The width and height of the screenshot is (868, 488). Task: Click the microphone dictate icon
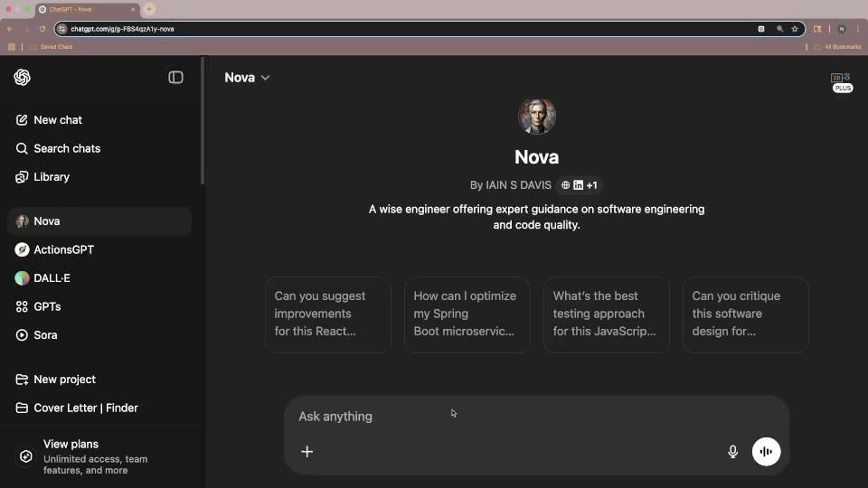tap(732, 452)
